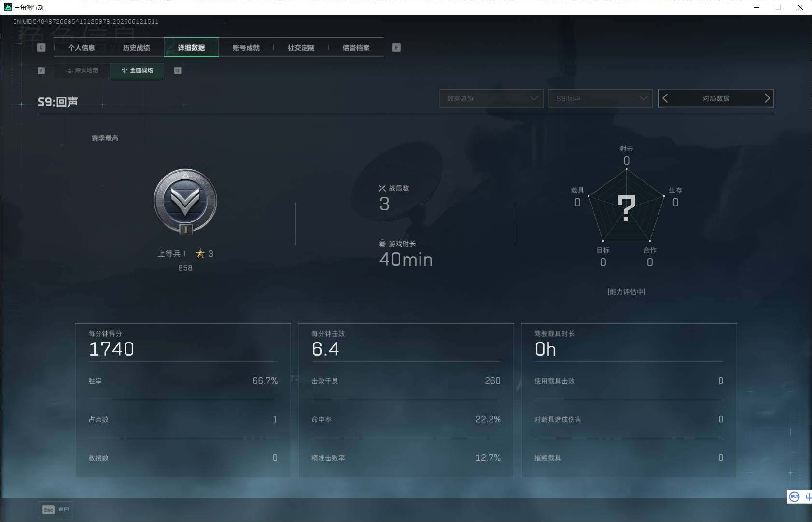Open the S9 回声 season dropdown
The width and height of the screenshot is (812, 522).
pyautogui.click(x=601, y=98)
